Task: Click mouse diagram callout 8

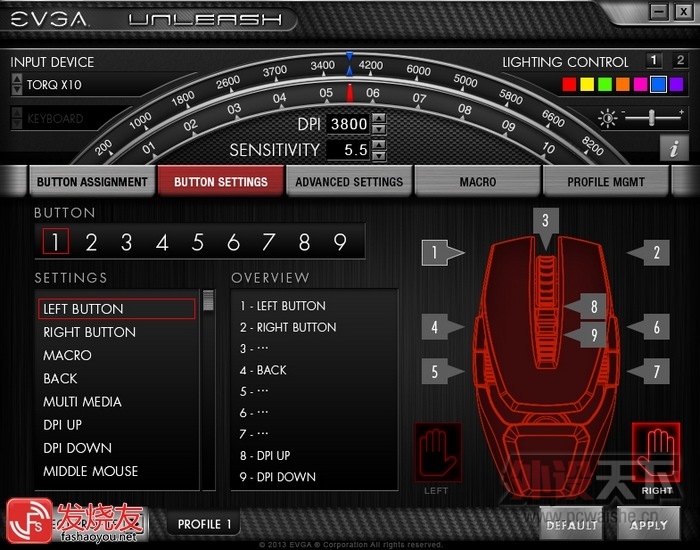Action: [x=586, y=306]
